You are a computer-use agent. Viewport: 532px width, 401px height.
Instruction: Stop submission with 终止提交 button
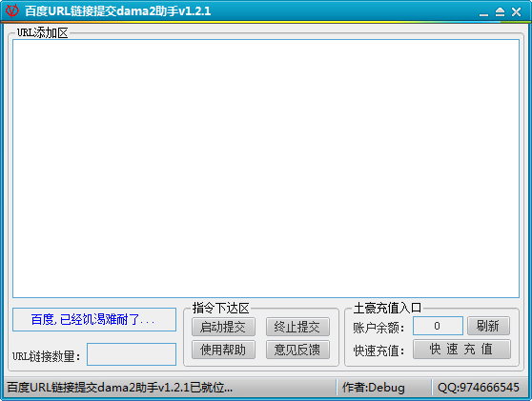point(297,327)
